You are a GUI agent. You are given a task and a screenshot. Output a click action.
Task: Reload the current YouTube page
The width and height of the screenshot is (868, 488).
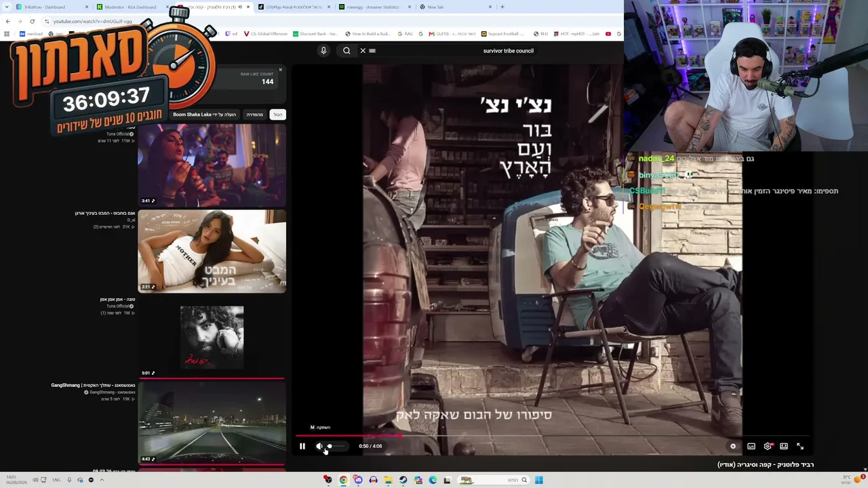(32, 21)
